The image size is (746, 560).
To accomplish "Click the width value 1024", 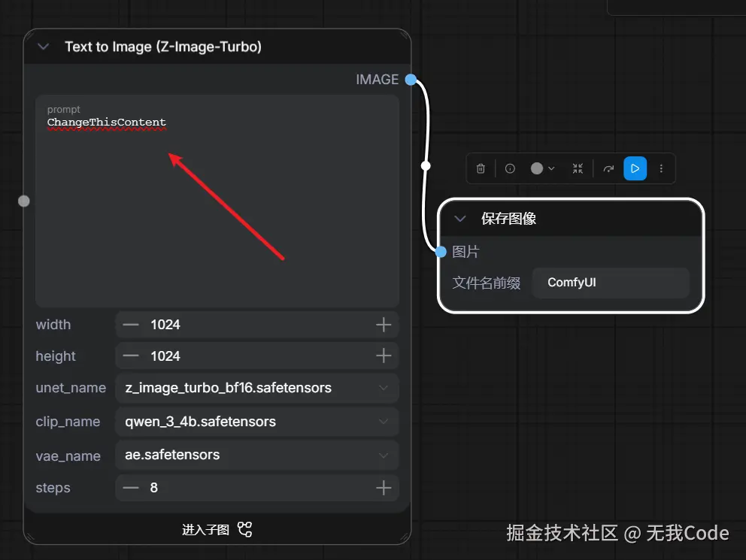I will [x=165, y=325].
